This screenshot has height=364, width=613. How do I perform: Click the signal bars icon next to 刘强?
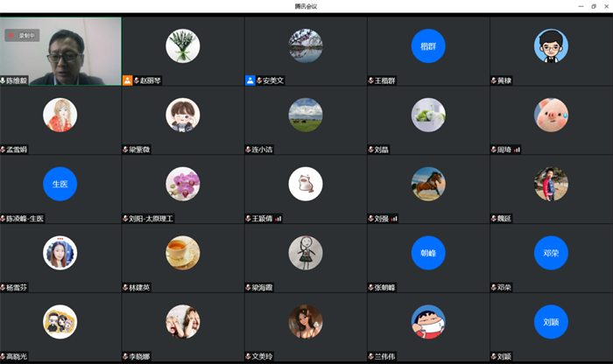coord(394,219)
